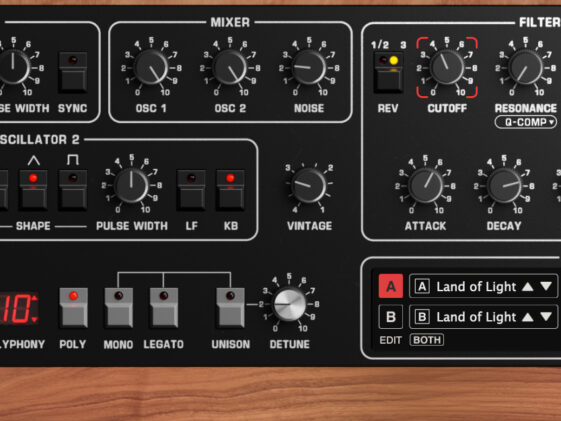This screenshot has width=561, height=421.
Task: Click the VINTAGE knob
Action: [309, 185]
